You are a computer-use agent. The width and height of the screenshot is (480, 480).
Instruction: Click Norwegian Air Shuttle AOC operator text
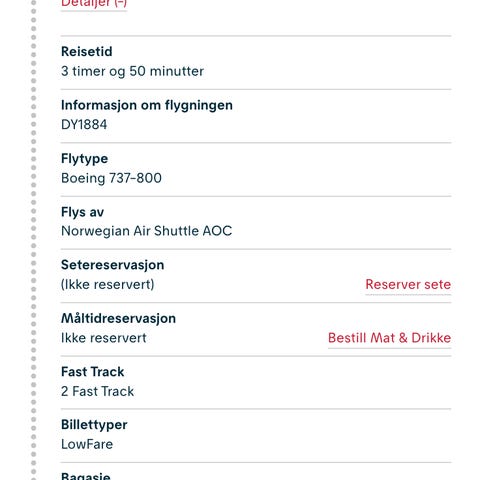[x=147, y=231]
